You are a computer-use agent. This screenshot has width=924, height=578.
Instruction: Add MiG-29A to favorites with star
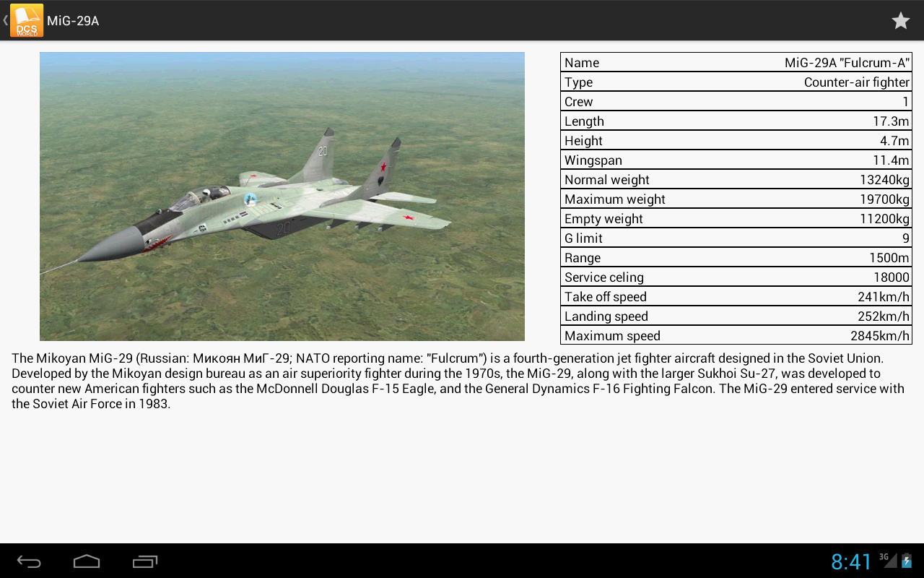pos(901,20)
